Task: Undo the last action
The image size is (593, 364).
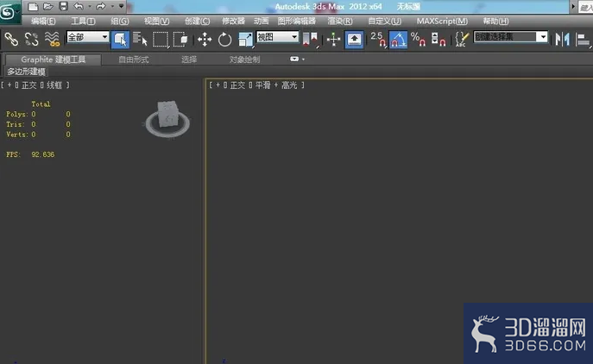Action: click(x=79, y=6)
